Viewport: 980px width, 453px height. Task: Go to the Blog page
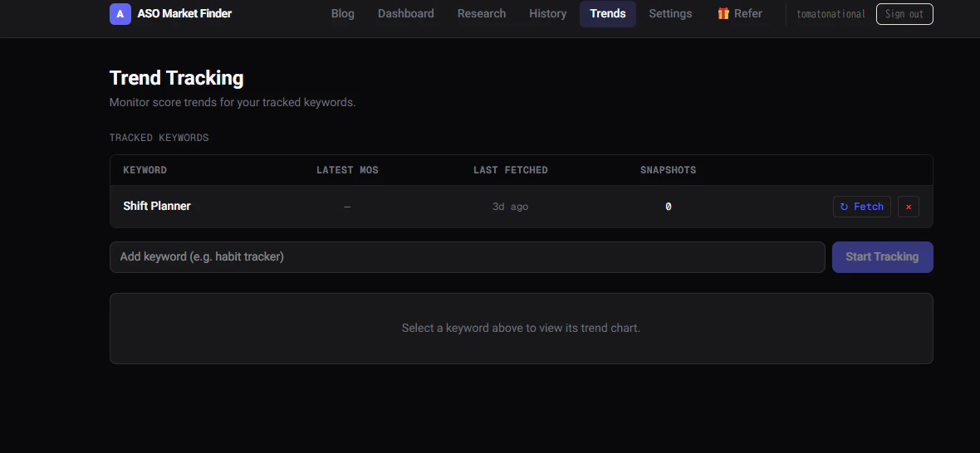(342, 14)
